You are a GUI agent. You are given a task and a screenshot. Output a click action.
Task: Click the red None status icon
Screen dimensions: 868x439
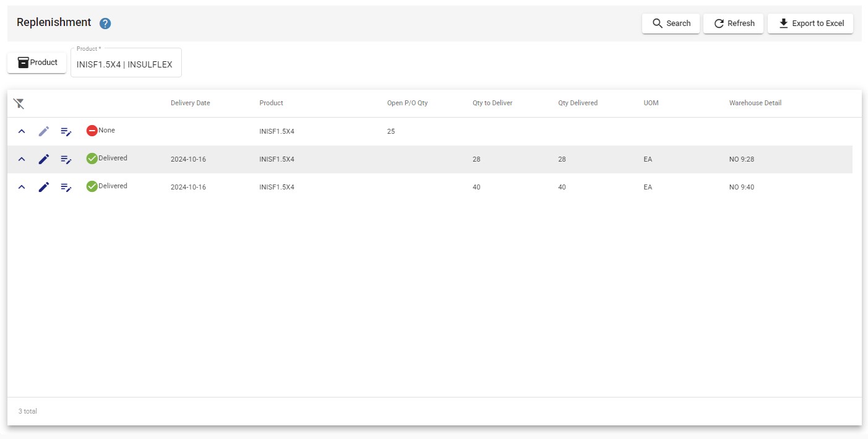[92, 131]
